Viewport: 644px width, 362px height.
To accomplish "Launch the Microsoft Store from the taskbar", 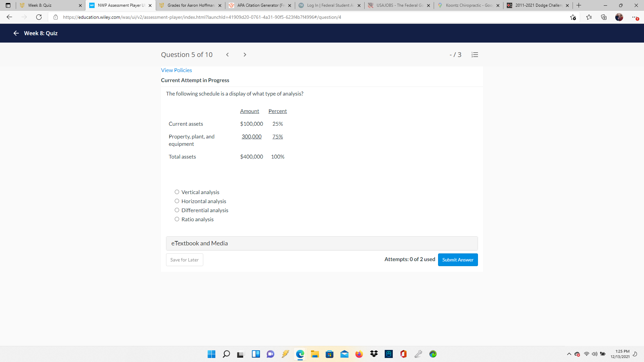I will click(329, 354).
